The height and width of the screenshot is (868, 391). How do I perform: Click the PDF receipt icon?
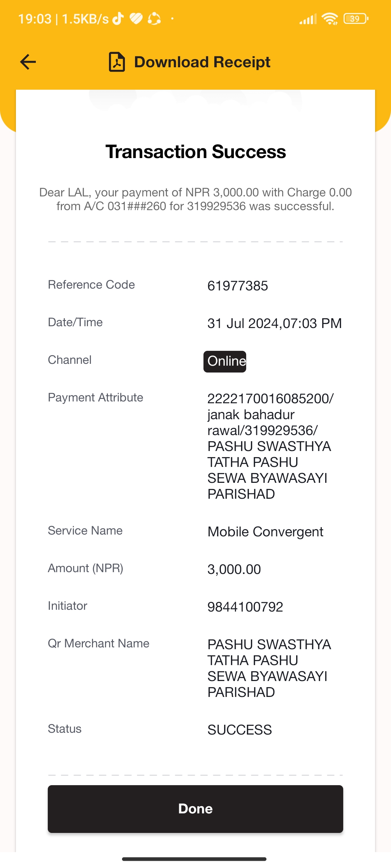(x=117, y=62)
